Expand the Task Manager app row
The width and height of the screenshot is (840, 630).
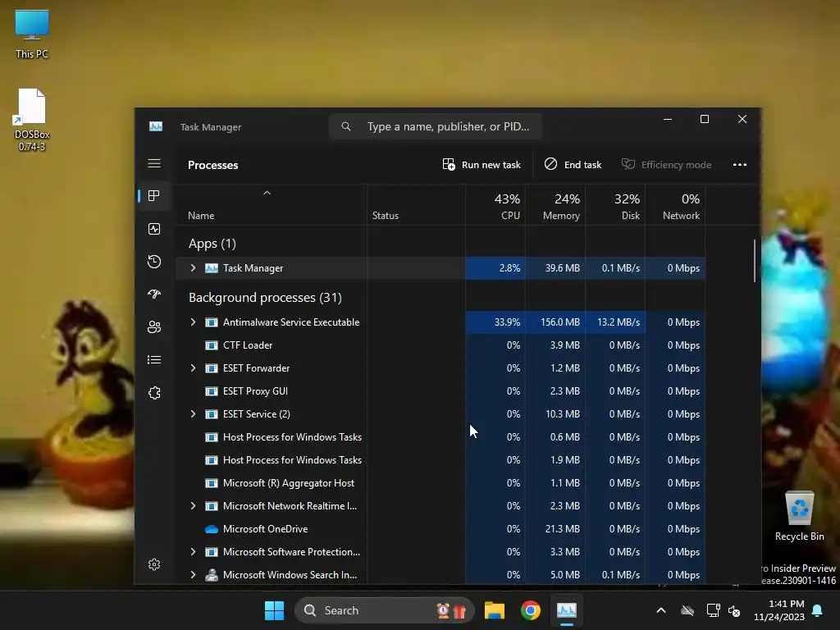click(193, 268)
